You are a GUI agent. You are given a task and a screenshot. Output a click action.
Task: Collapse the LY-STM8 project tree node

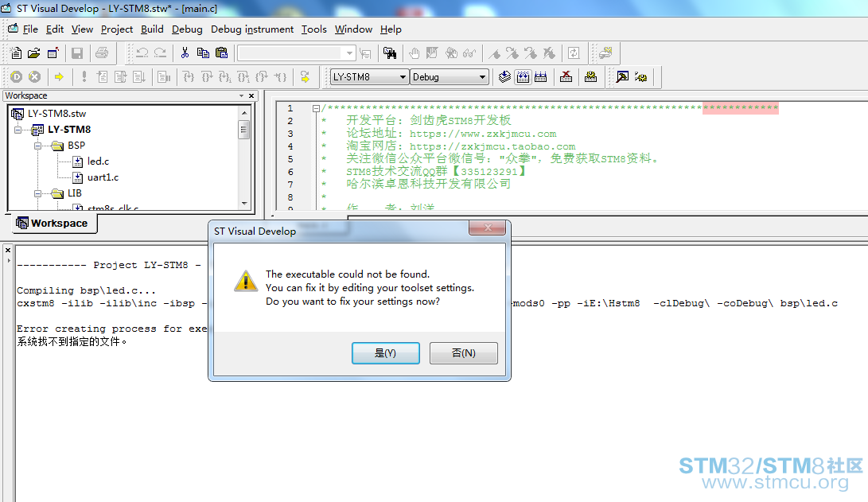click(x=18, y=130)
